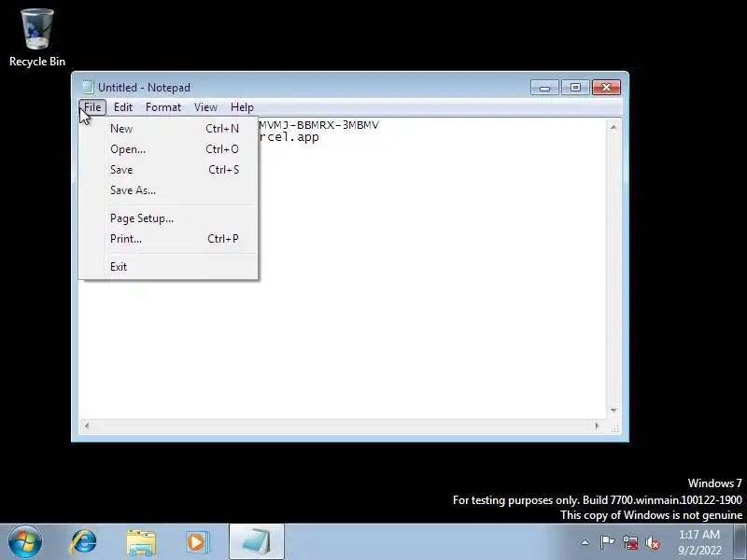Click the horizontal scrollbar right arrow
The height and width of the screenshot is (560, 747).
coord(598,426)
